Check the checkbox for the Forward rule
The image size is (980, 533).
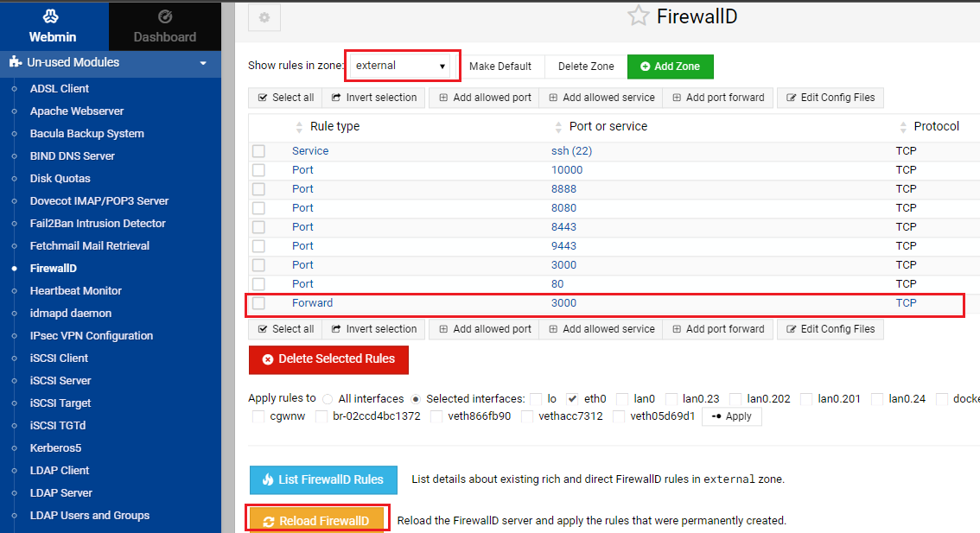click(257, 302)
